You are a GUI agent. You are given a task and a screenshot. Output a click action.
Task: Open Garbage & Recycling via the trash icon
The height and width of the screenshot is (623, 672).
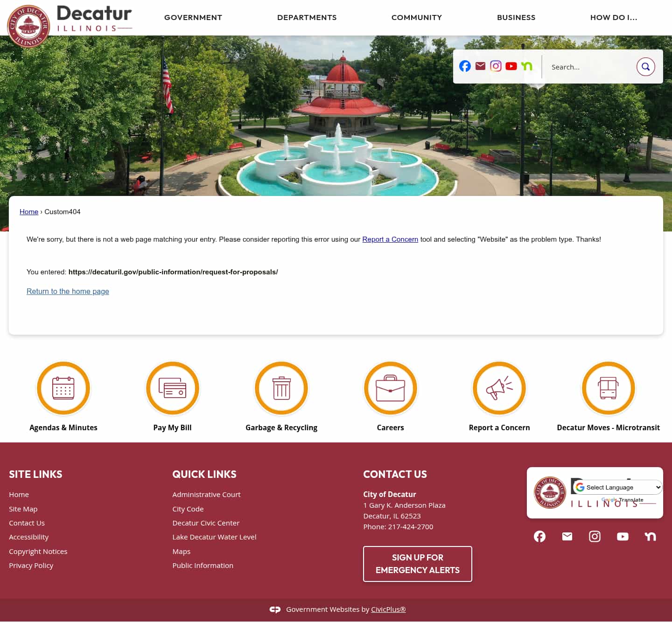point(281,388)
